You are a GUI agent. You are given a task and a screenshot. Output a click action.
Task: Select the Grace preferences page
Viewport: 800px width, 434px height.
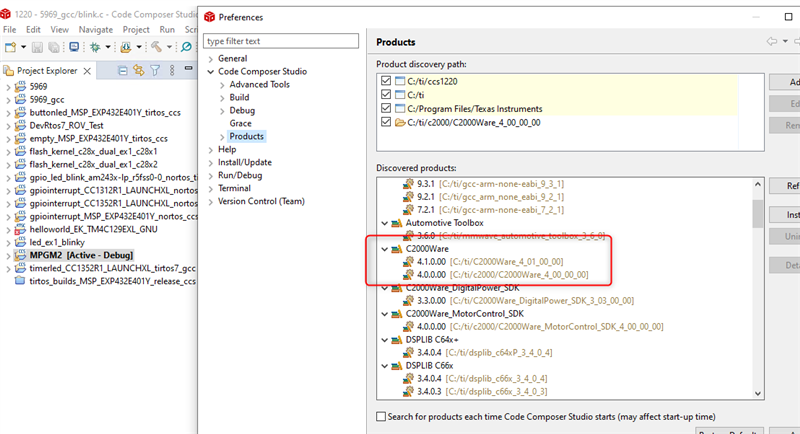click(240, 123)
